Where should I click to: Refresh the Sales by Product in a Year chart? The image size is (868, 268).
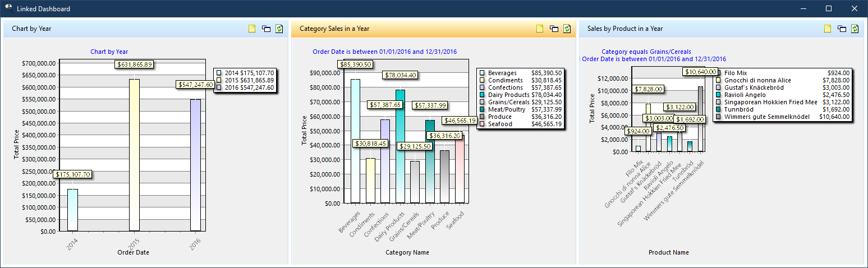(x=855, y=29)
